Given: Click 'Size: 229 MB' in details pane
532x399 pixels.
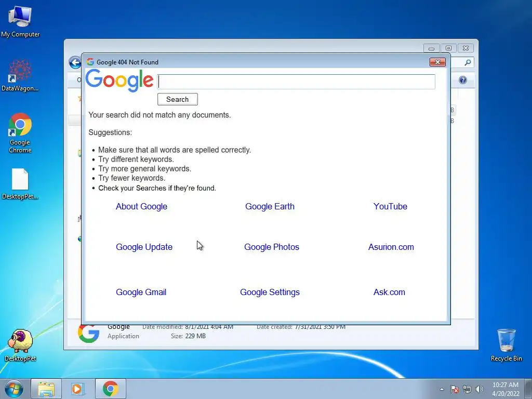Looking at the screenshot, I should tap(188, 336).
